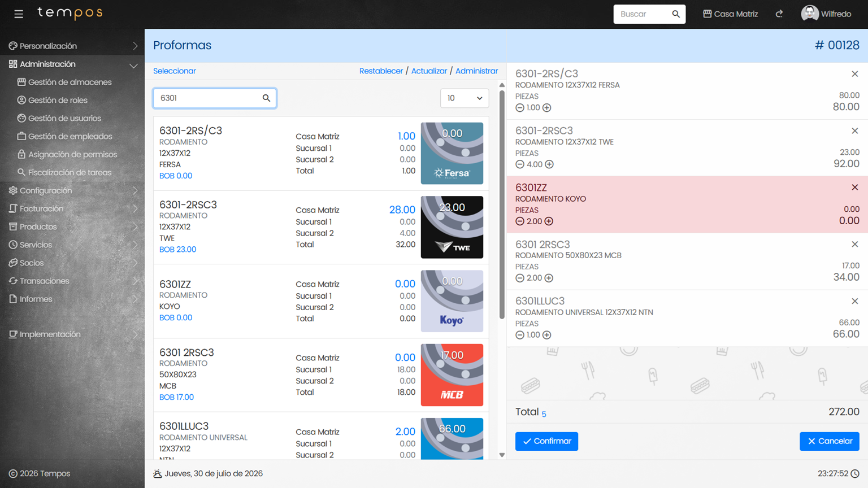Image resolution: width=868 pixels, height=488 pixels.
Task: Open the hamburger menu icon
Action: (19, 14)
